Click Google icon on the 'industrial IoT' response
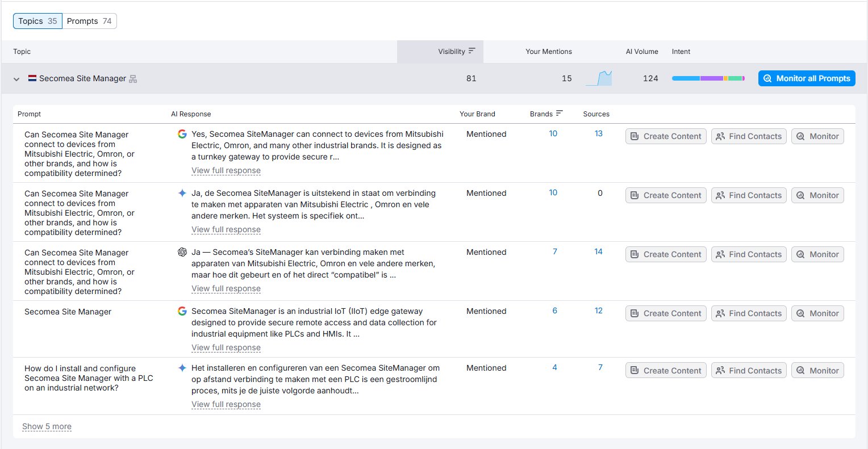 (x=182, y=311)
